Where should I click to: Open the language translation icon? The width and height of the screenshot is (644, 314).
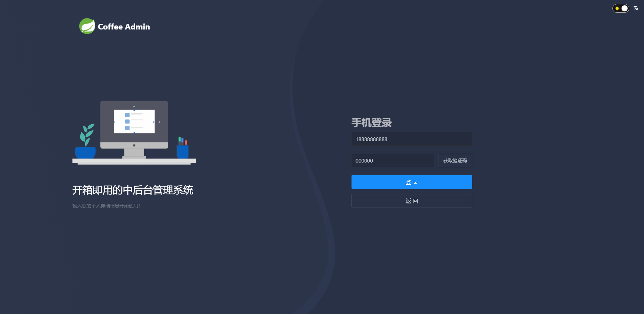click(636, 8)
